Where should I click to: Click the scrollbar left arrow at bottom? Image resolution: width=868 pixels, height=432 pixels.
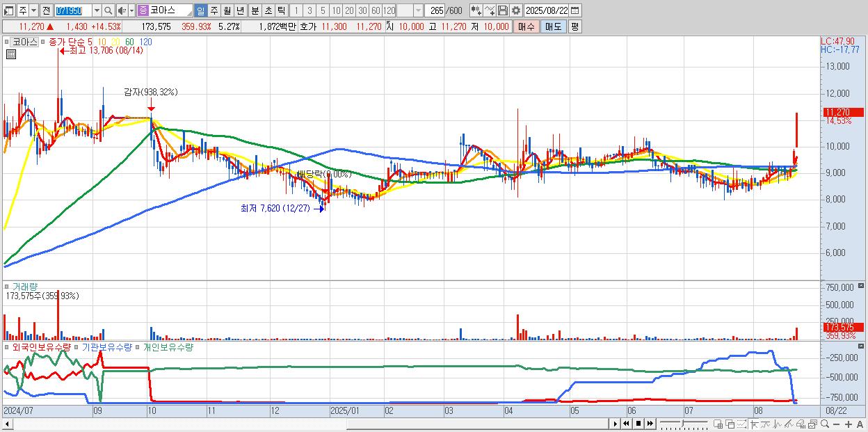(x=8, y=424)
